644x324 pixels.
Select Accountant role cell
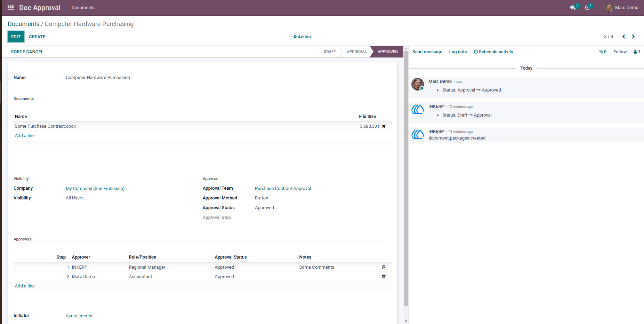pos(140,277)
